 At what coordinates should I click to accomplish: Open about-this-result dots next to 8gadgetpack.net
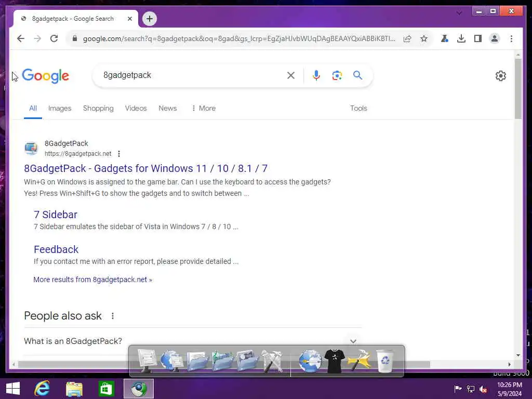pyautogui.click(x=119, y=154)
